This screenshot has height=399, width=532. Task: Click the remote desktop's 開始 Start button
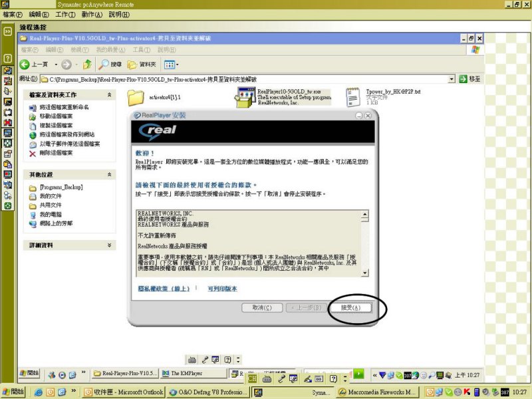pyautogui.click(x=29, y=373)
